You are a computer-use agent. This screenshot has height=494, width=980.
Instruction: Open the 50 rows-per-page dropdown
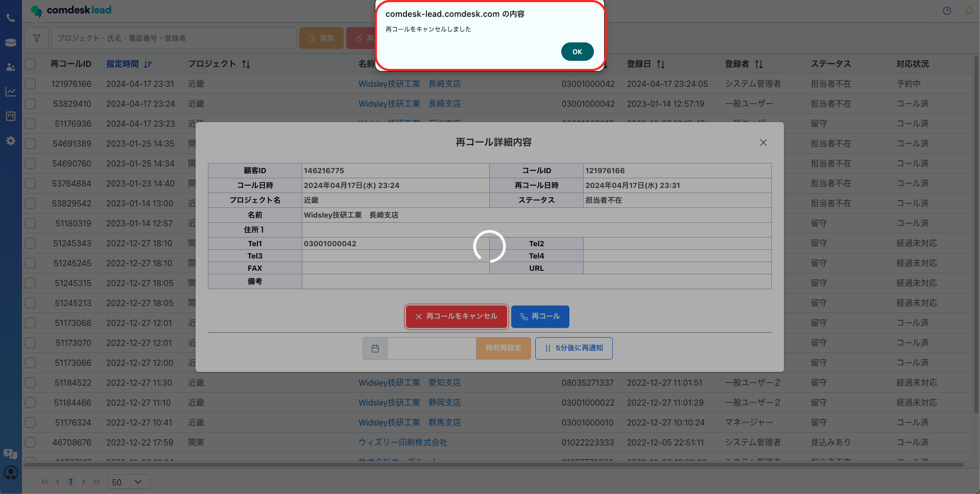pos(128,482)
